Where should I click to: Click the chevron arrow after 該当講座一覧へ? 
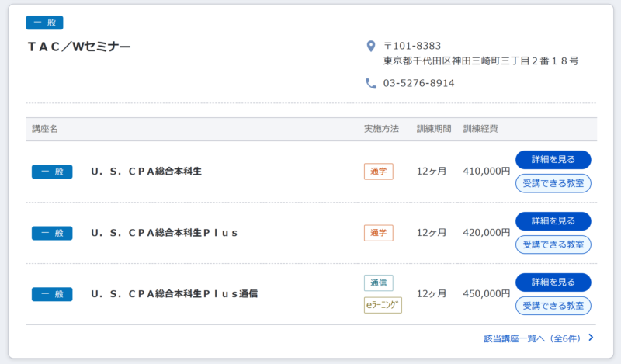coord(591,338)
